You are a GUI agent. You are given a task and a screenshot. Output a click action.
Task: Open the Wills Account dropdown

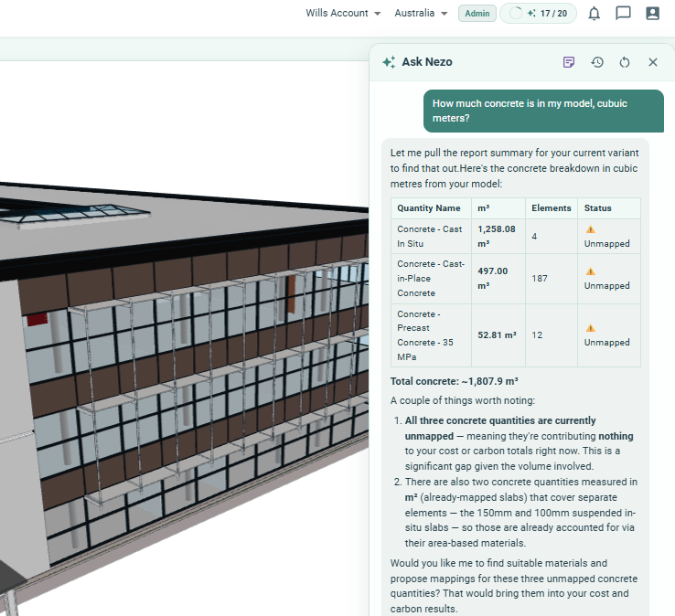[343, 14]
